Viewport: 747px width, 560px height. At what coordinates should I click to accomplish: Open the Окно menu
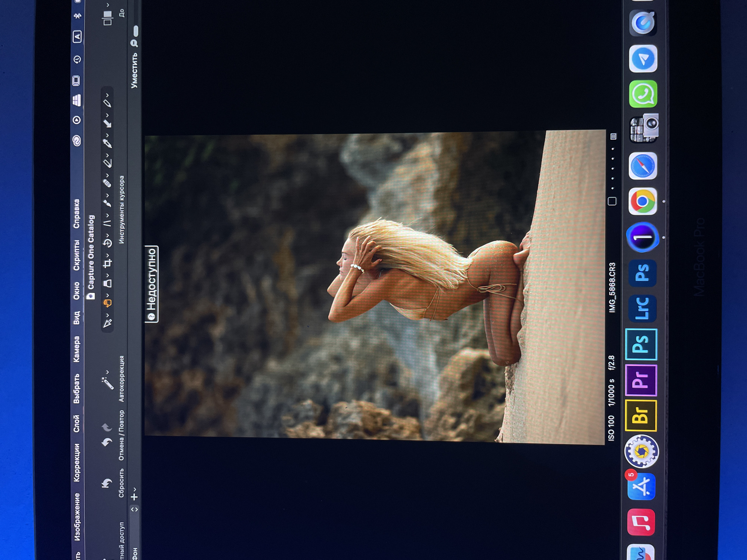77,291
